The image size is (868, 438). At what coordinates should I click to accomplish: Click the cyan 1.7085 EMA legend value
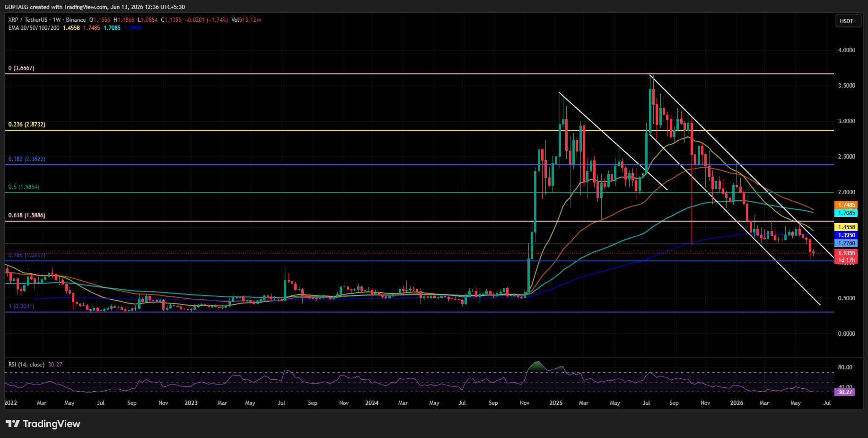[112, 28]
